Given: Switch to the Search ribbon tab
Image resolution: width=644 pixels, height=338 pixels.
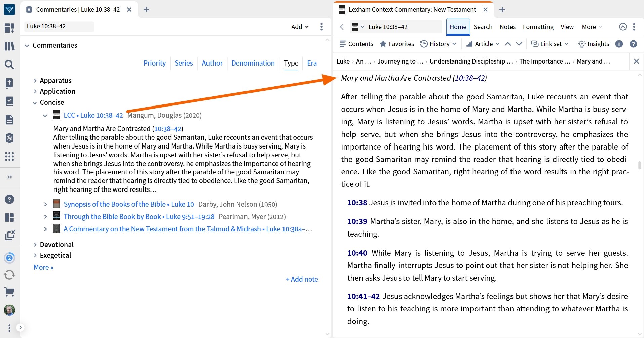Looking at the screenshot, I should click(x=483, y=27).
